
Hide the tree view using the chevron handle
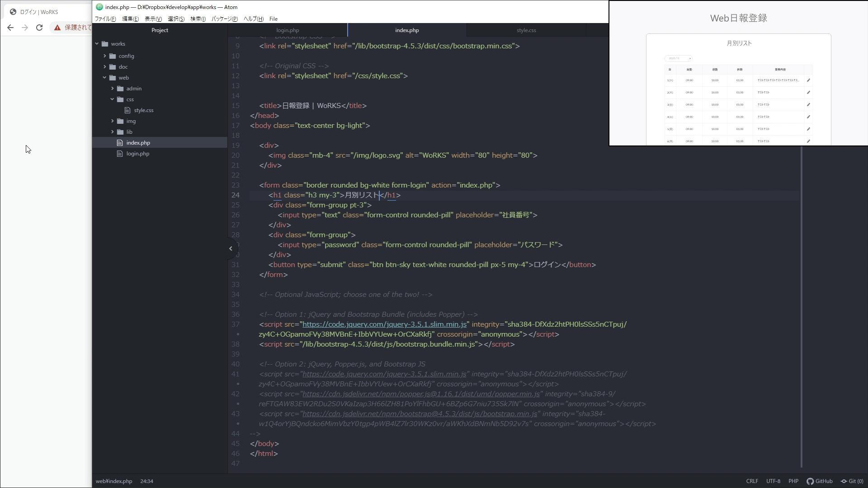(x=231, y=249)
